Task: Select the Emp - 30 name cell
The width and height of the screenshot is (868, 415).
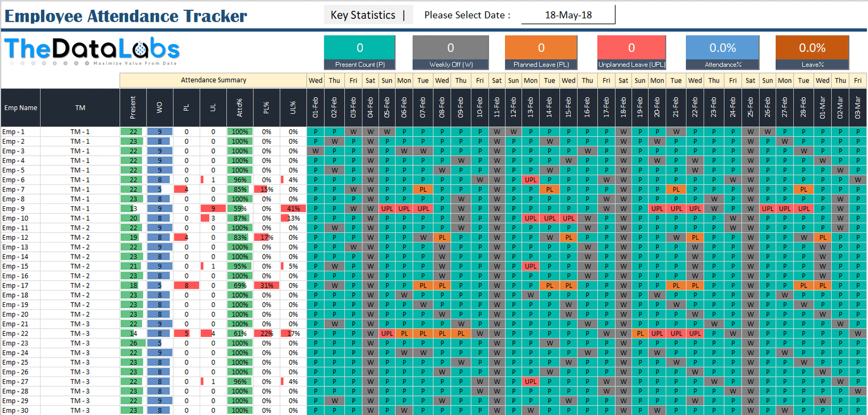Action: point(21,411)
